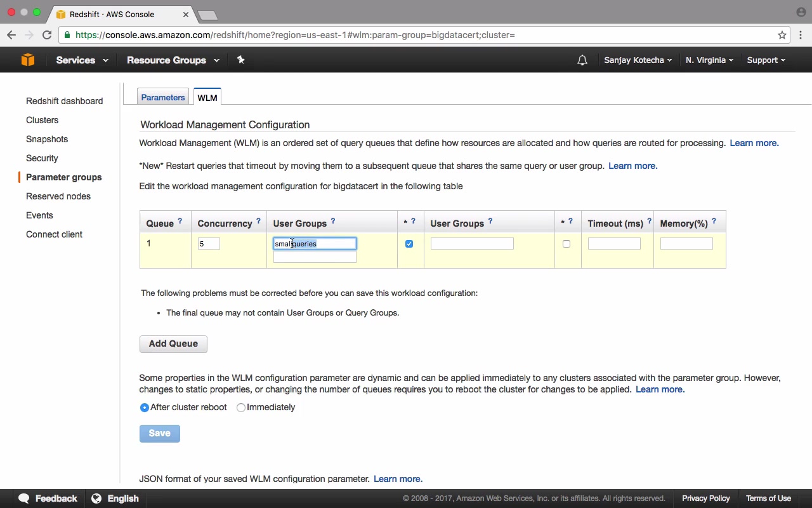This screenshot has width=812, height=508.
Task: Uncheck the checked wildcard checkbox
Action: tap(409, 244)
